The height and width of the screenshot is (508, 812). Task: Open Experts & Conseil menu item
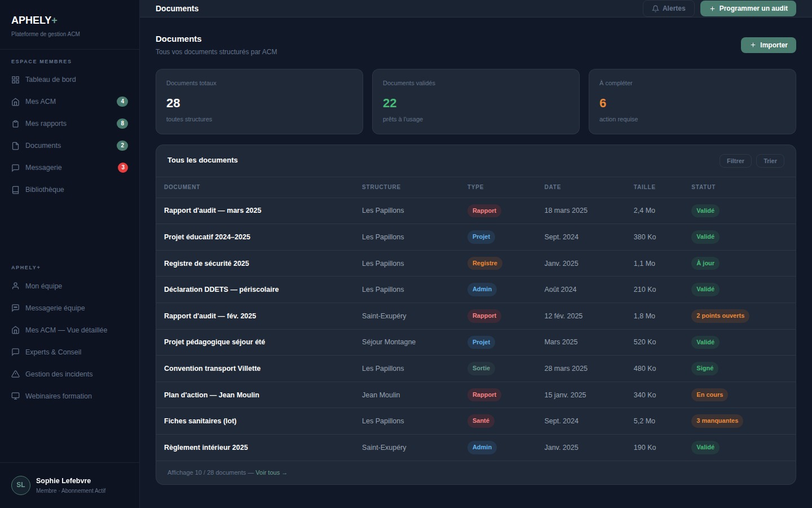click(x=53, y=352)
